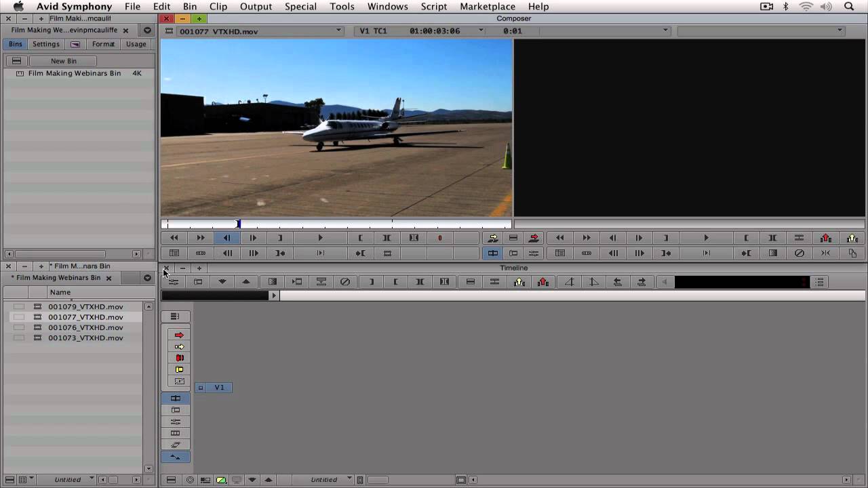Go to Out point in source monitor
This screenshot has width=868, height=488.
pyautogui.click(x=279, y=253)
